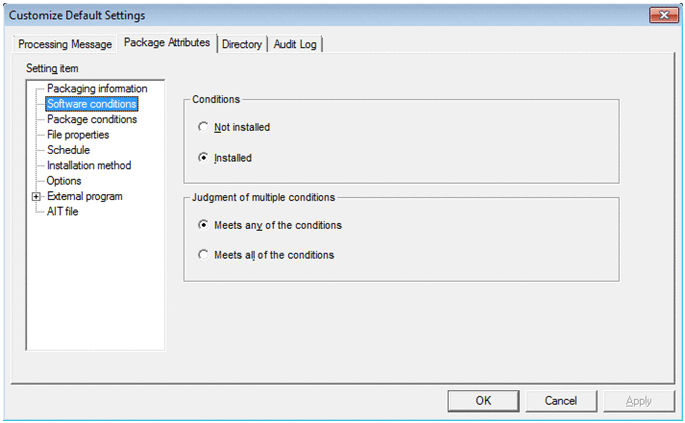This screenshot has width=685, height=423.
Task: Open the Audit Log tab
Action: 296,44
